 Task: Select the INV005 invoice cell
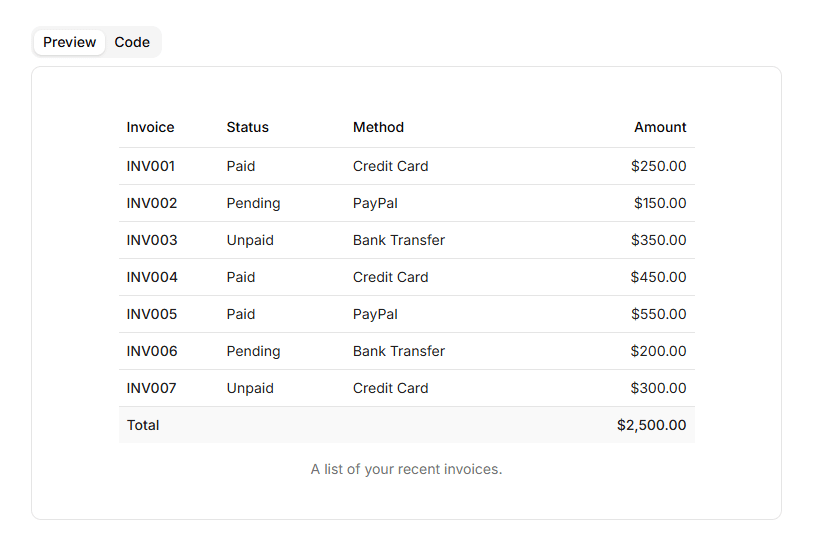tap(152, 314)
